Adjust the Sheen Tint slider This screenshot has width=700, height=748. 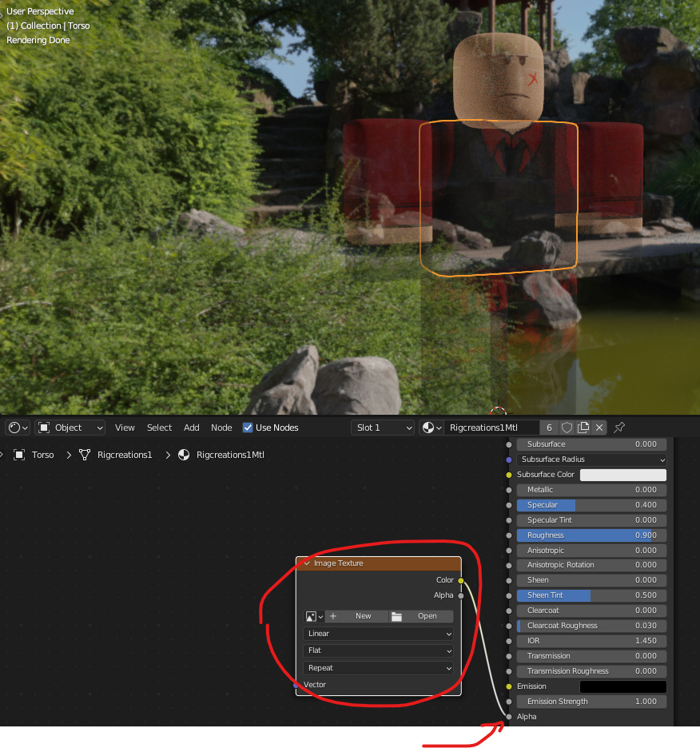click(591, 595)
